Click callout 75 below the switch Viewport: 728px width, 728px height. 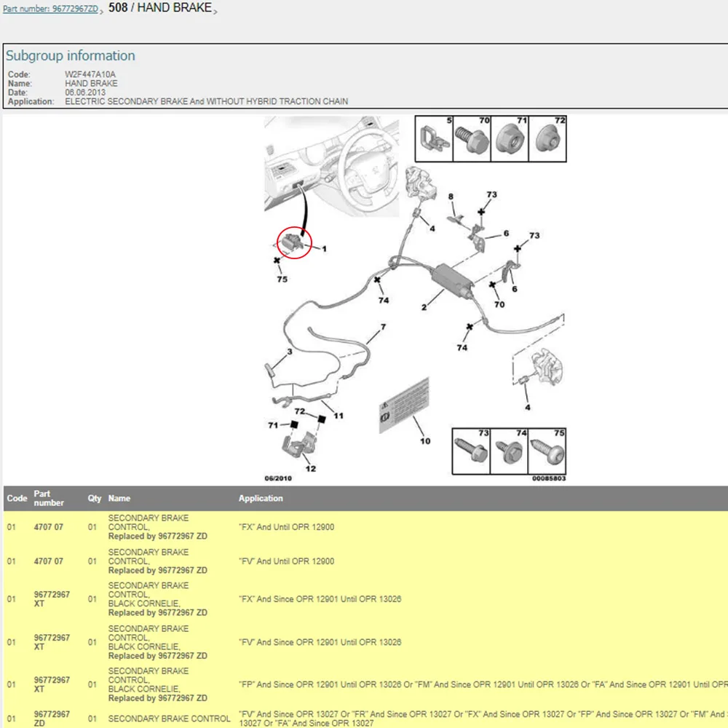point(282,279)
